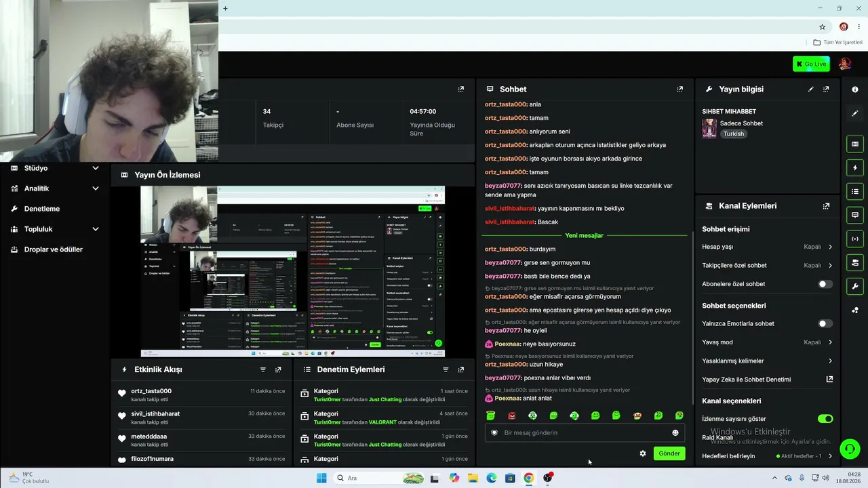The image size is (868, 488).
Task: Open Yasaklanmış kelimeler arrow
Action: click(830, 361)
